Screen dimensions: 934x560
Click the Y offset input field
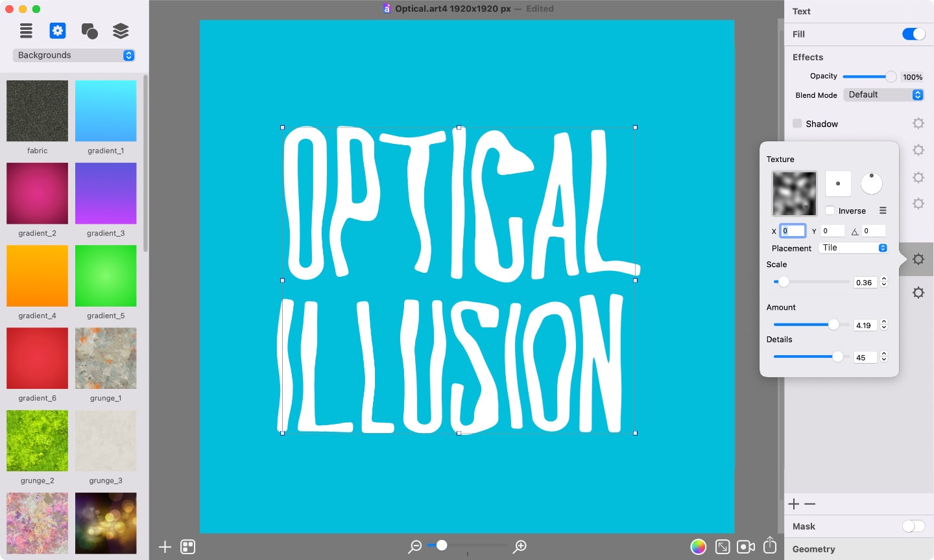point(833,231)
